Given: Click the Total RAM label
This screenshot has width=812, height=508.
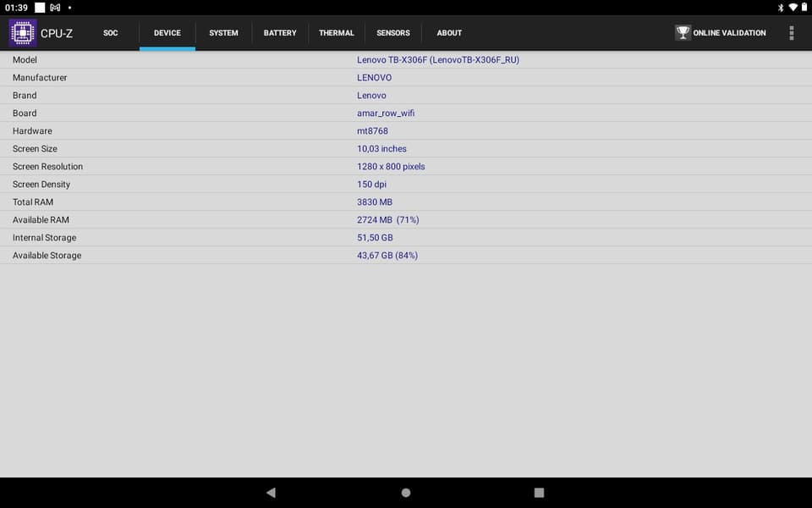Looking at the screenshot, I should pyautogui.click(x=33, y=202).
